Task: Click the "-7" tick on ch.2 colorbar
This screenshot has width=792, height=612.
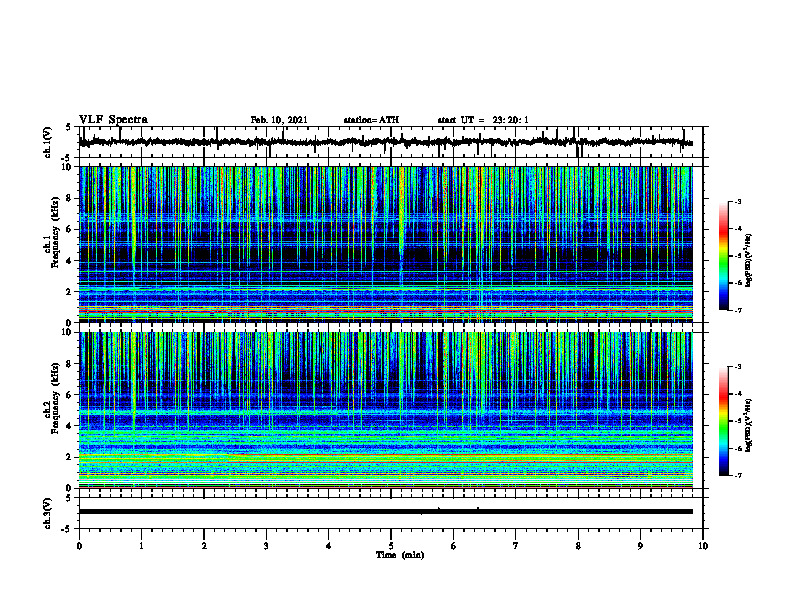Action: (x=737, y=475)
